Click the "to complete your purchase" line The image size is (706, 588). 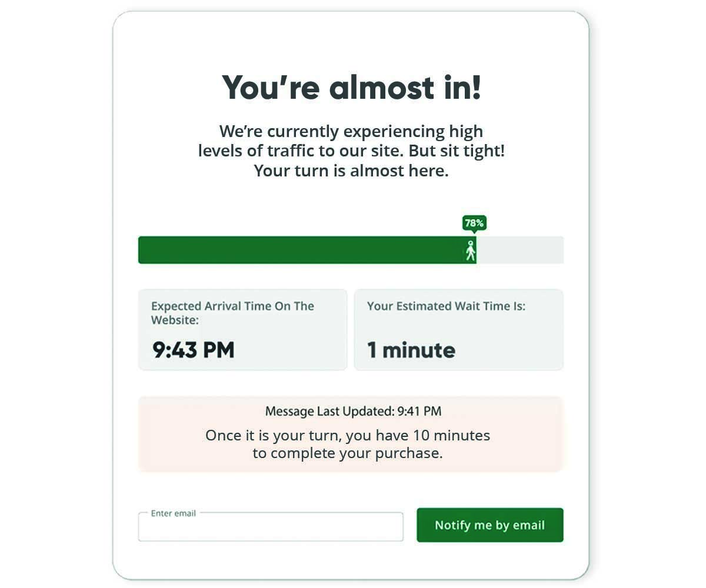click(x=348, y=453)
